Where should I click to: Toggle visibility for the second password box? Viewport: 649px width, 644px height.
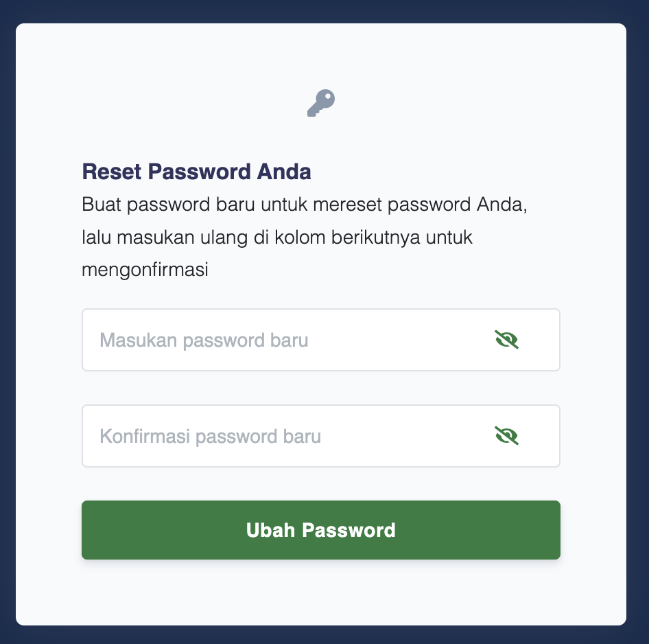[506, 435]
